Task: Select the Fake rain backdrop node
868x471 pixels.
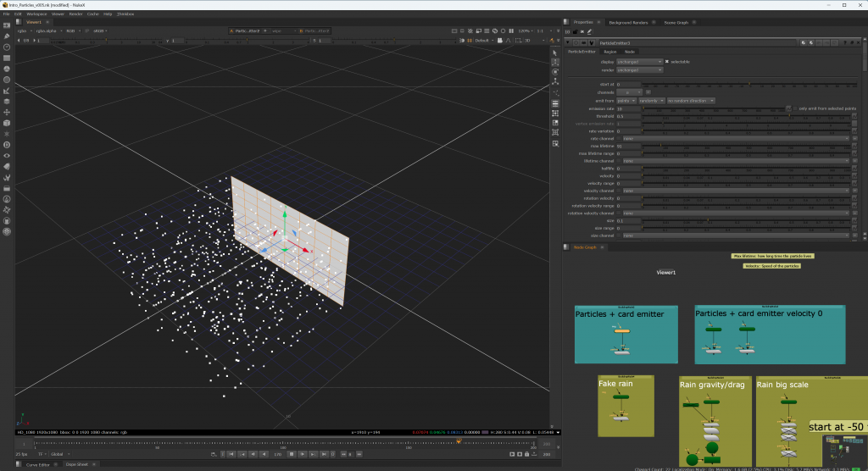Action: [x=626, y=406]
